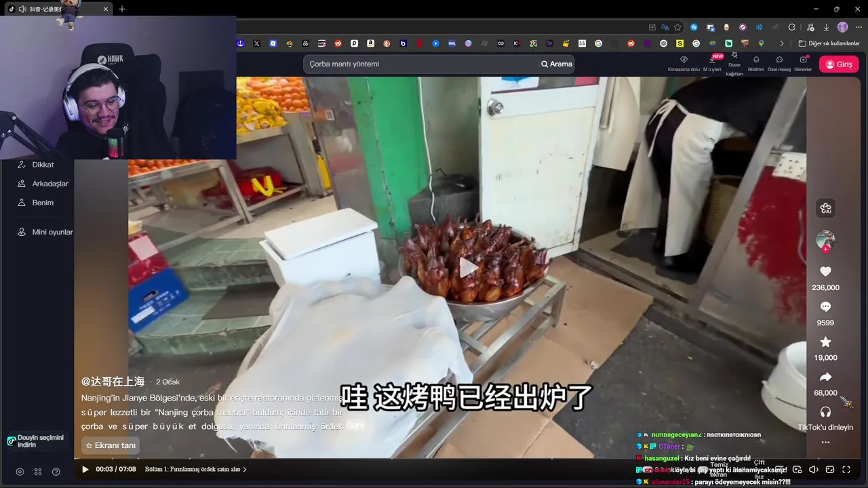Click the headphones listen icon
The height and width of the screenshot is (488, 868).
825,412
